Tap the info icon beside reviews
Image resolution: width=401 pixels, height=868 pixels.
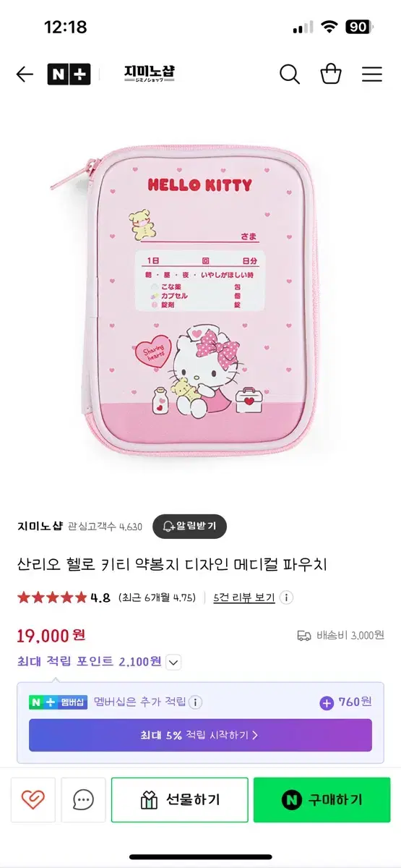point(287,598)
